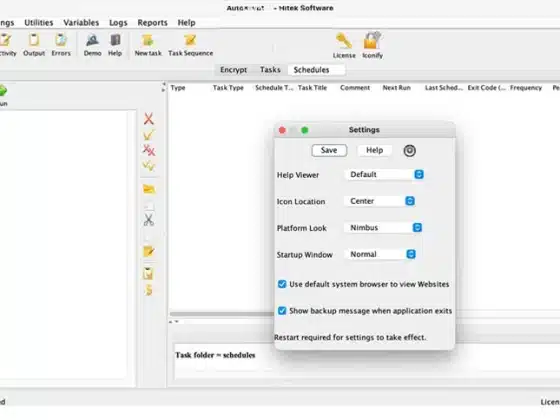Screen dimensions: 560x420
Task: Open the Output toolbar icon
Action: click(34, 45)
